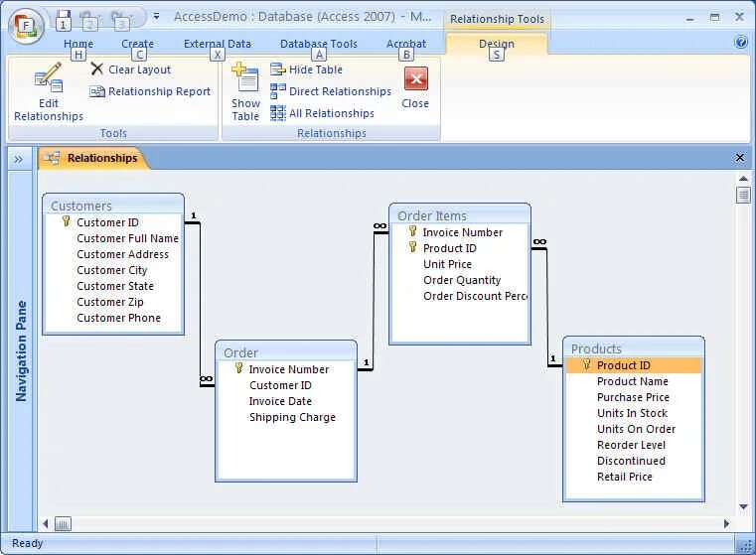The width and height of the screenshot is (756, 555).
Task: Open the Acrobat ribbon tab
Action: coord(406,44)
